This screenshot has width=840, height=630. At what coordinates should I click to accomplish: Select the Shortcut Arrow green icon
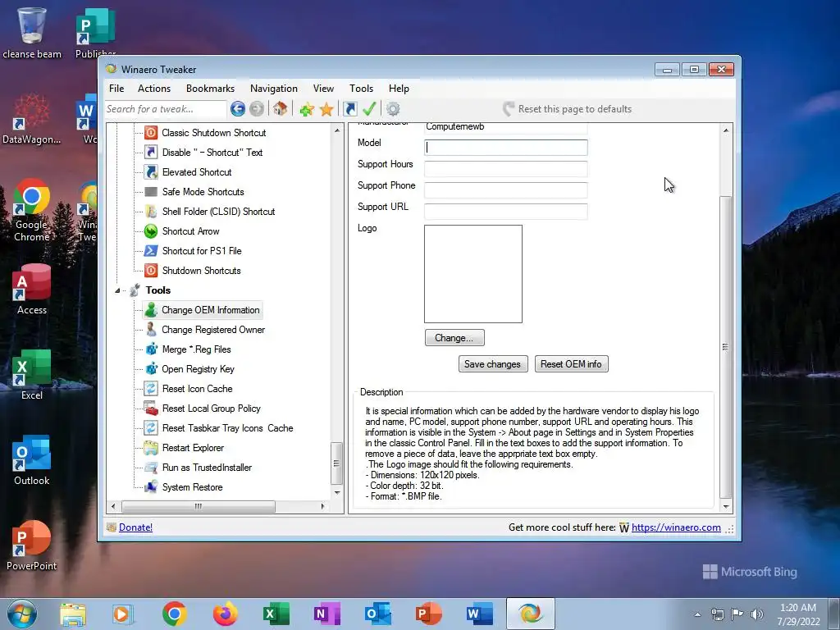[x=151, y=231]
